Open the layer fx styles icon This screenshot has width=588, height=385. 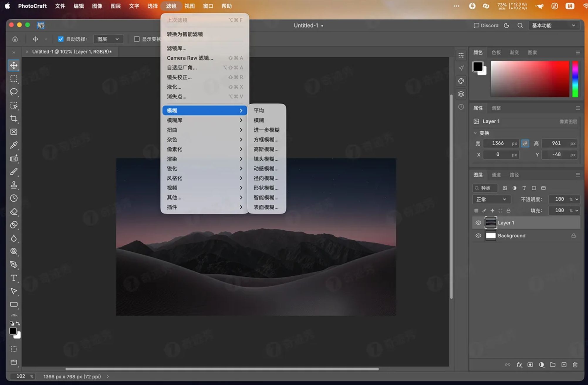click(x=519, y=364)
